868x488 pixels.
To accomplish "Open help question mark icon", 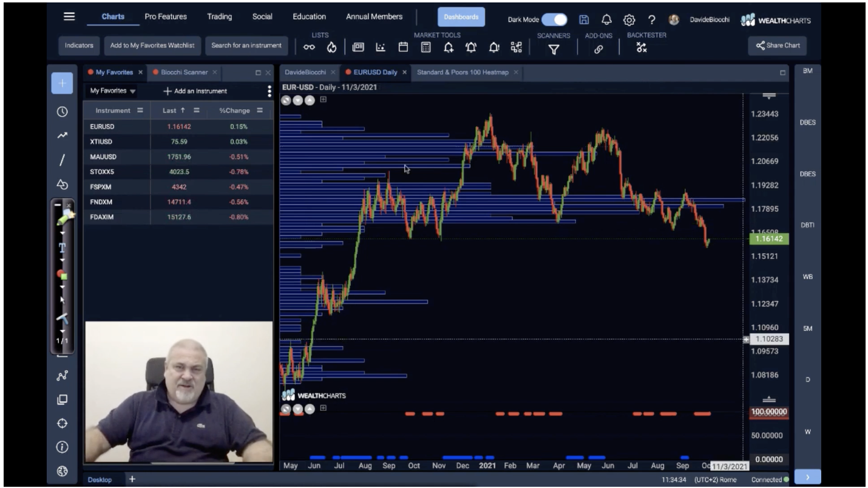I will 651,19.
